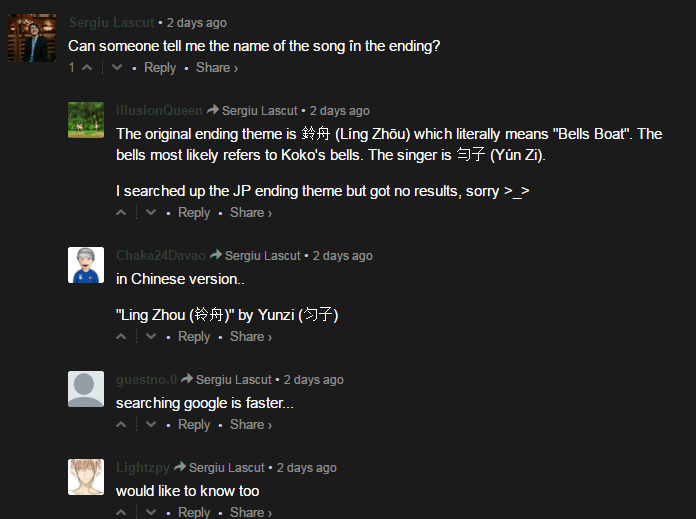Open Share options on Sergiu Lascut's comment

coord(217,67)
